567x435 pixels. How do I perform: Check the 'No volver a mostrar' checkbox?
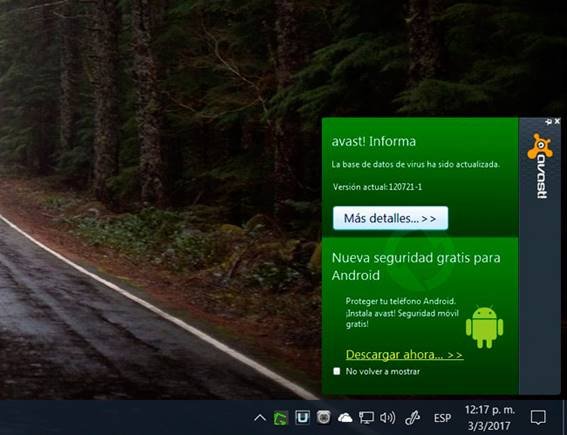pos(337,371)
